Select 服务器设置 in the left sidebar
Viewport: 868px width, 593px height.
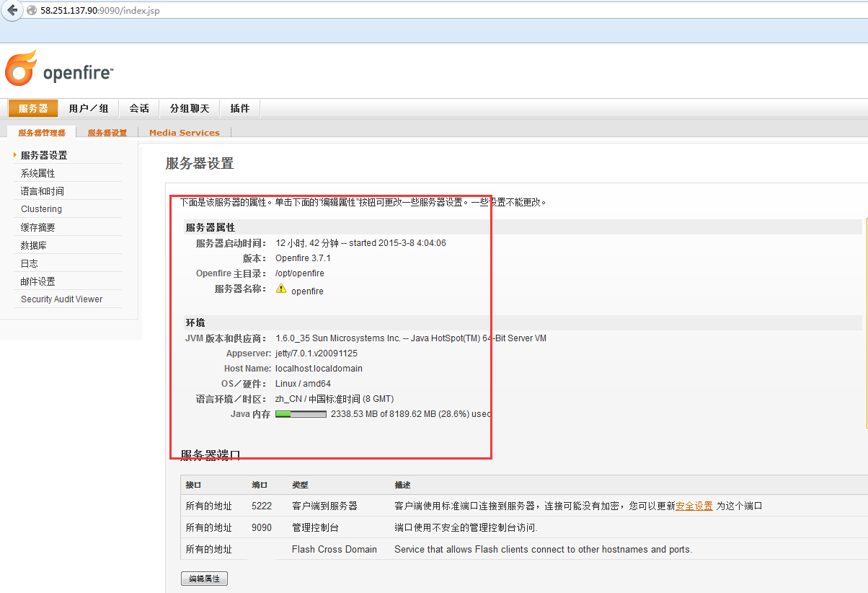coord(44,155)
